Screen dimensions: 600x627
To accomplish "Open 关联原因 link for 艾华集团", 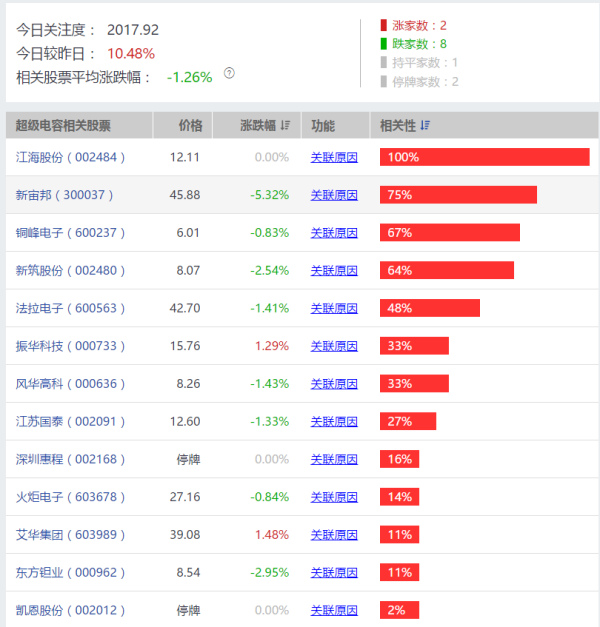I will 334,535.
